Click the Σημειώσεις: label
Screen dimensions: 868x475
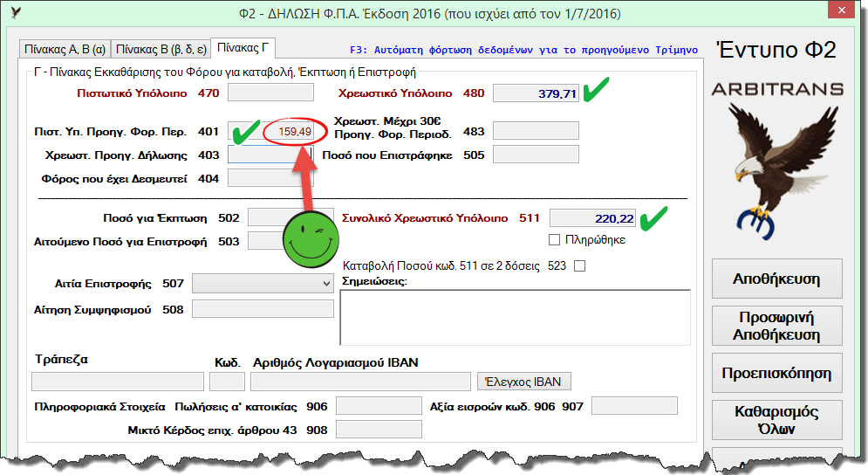coord(375,281)
